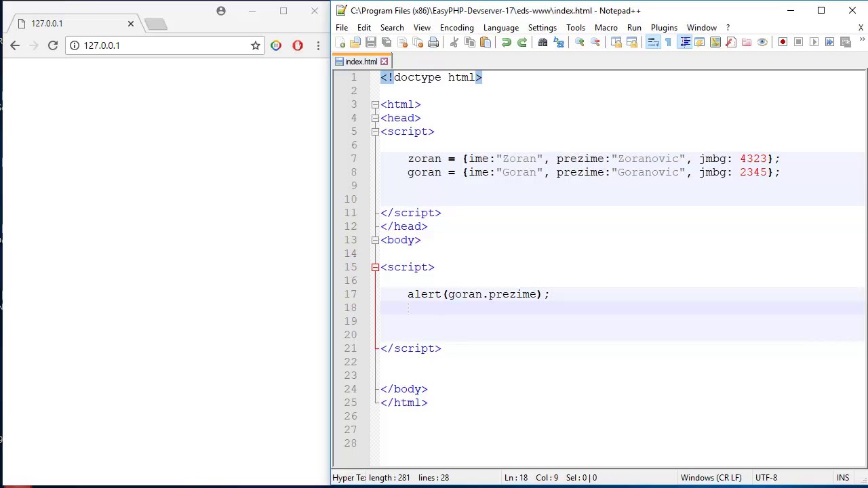Viewport: 868px width, 488px height.
Task: Click the Stop Recording macro button
Action: pyautogui.click(x=799, y=42)
